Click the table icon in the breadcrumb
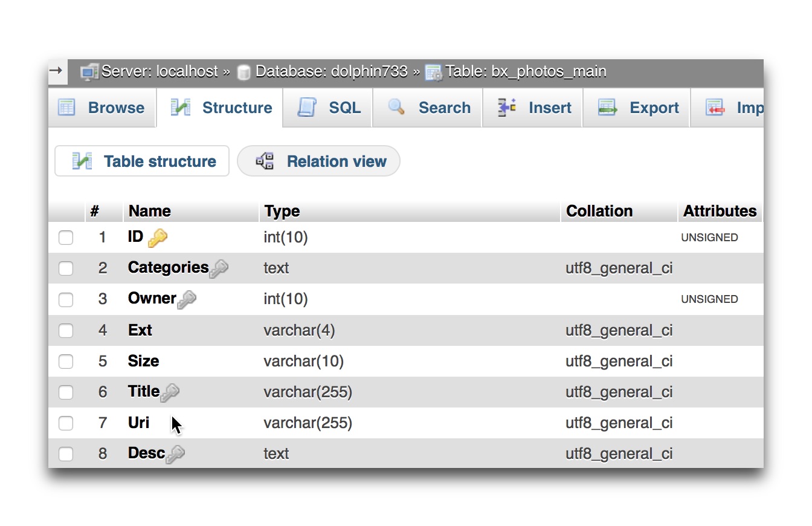This screenshot has width=812, height=526. [x=433, y=73]
